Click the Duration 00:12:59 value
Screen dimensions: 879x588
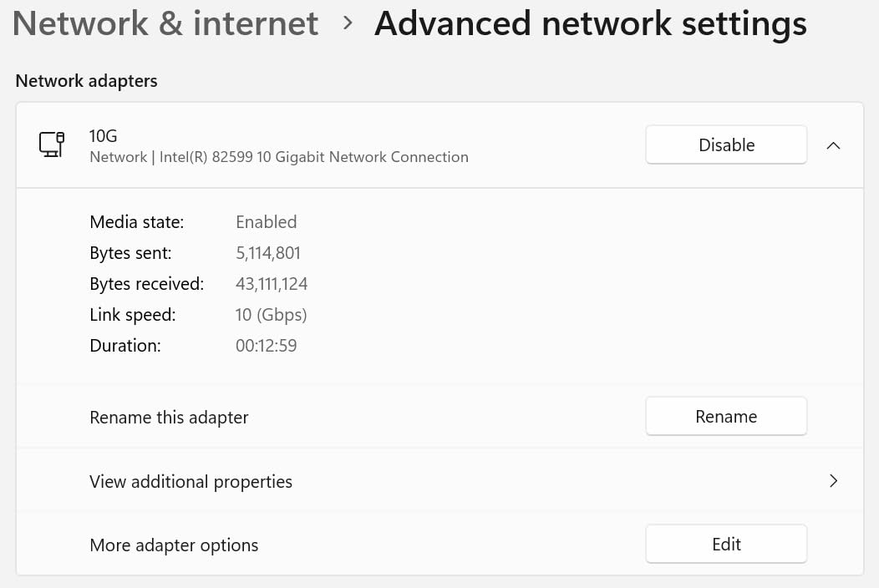pyautogui.click(x=266, y=346)
